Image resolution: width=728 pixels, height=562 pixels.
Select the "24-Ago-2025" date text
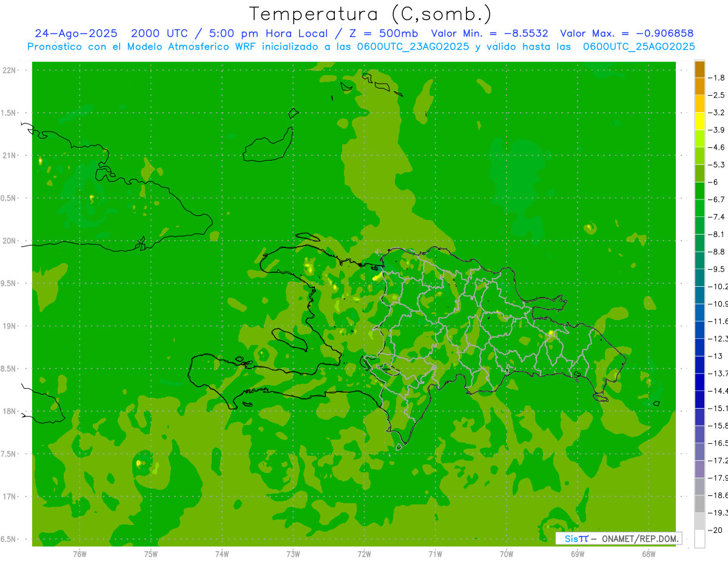[76, 34]
